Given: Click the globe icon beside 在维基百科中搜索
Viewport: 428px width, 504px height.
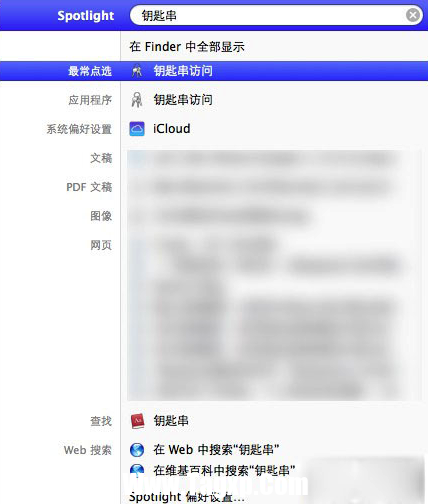Looking at the screenshot, I should (137, 471).
